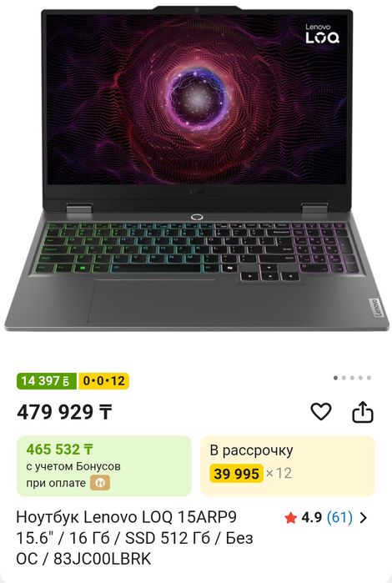This screenshot has height=583, width=392.
Task: Open the 'В рассрочку' installment panel
Action: [288, 466]
